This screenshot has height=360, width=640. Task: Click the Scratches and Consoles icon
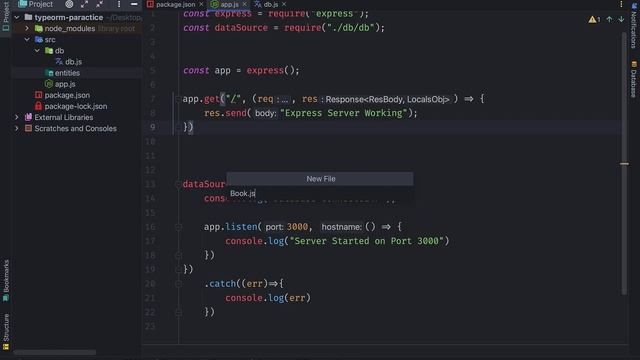tap(28, 128)
